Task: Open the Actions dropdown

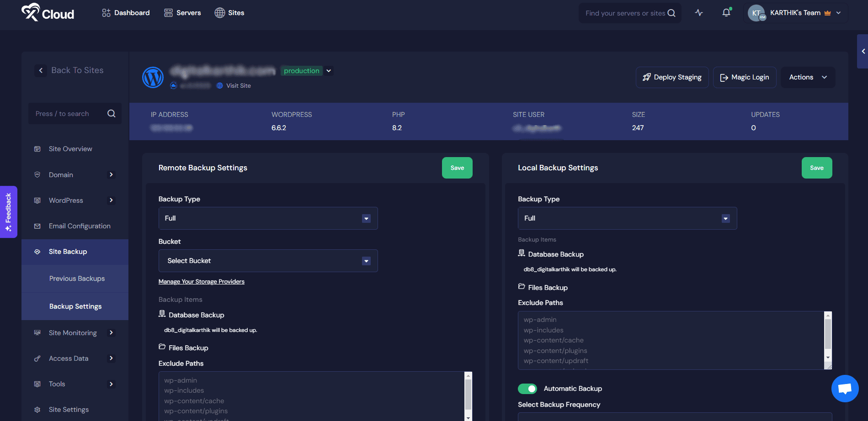Action: click(x=808, y=77)
